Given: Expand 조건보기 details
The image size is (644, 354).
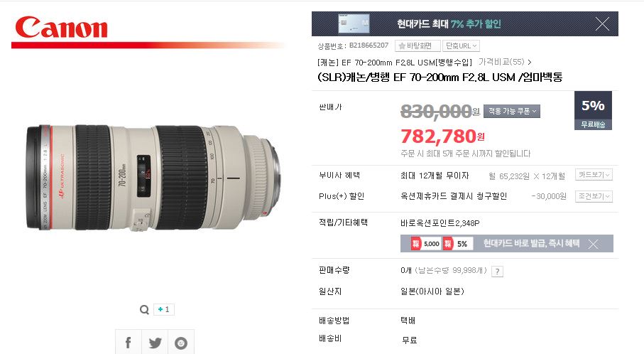Looking at the screenshot, I should coord(594,196).
